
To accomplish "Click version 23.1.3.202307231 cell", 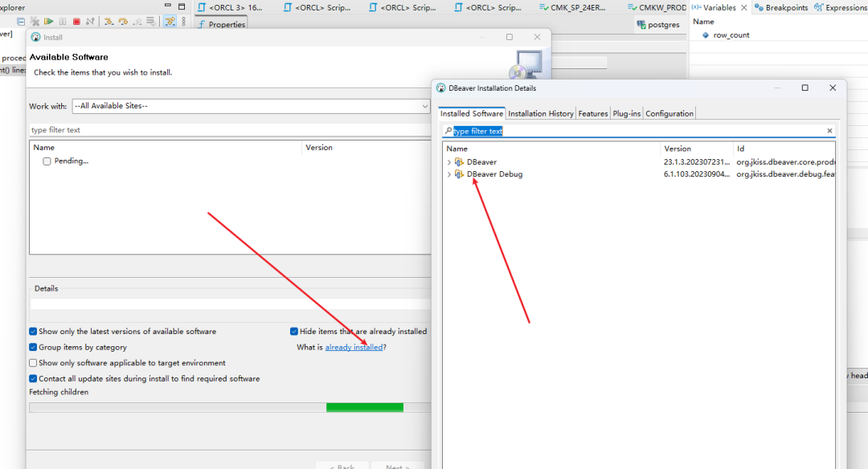I will [696, 162].
